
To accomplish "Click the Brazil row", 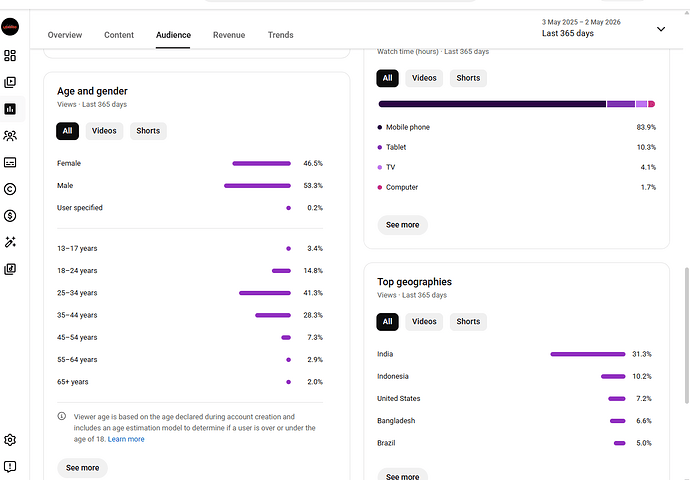I will (x=514, y=443).
